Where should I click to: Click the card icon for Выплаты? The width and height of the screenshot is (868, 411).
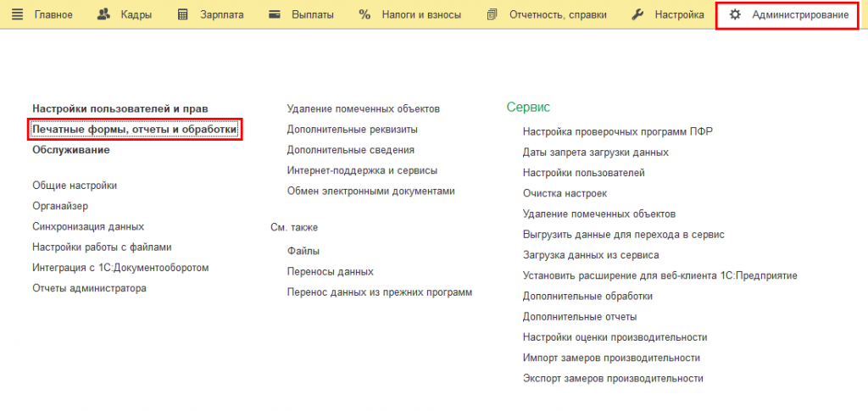(x=274, y=15)
